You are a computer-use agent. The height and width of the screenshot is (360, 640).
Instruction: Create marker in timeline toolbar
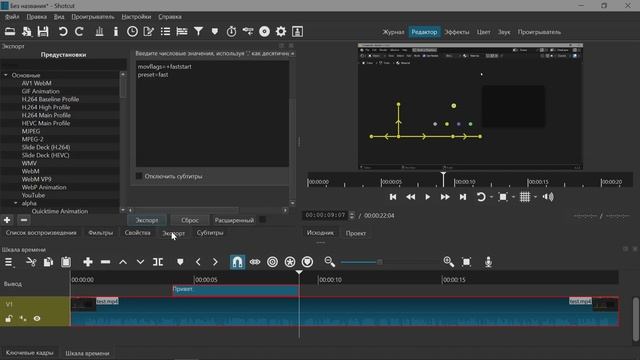coord(180,262)
